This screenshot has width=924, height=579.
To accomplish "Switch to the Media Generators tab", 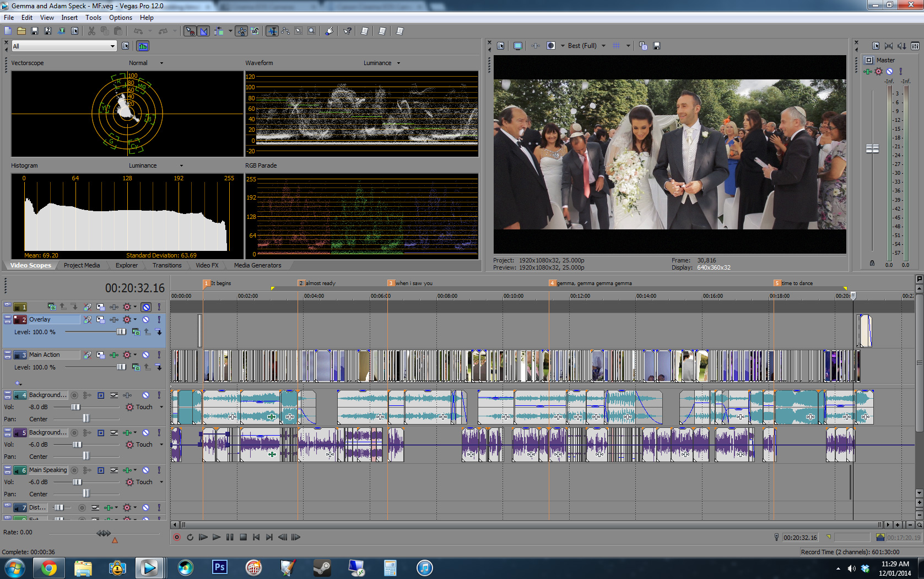I will point(257,265).
